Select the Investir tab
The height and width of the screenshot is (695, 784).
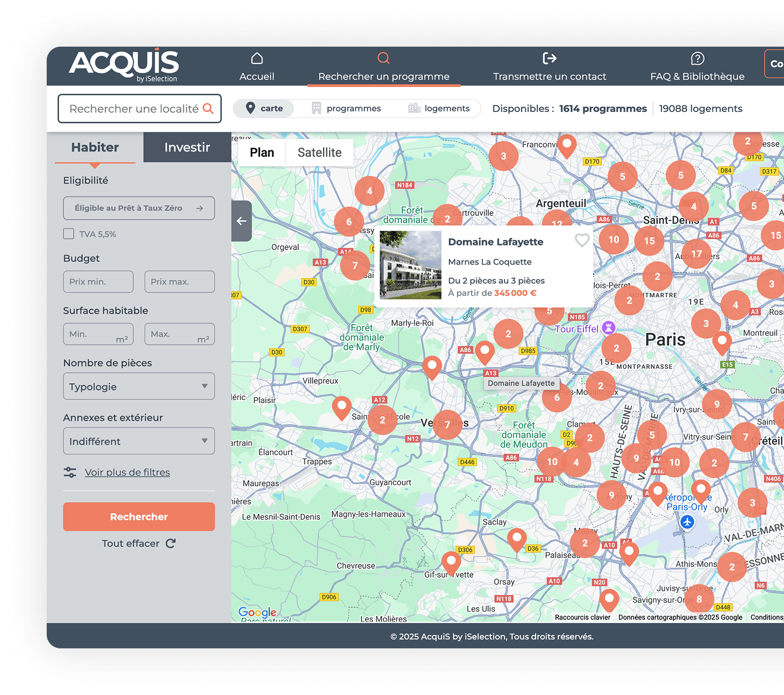[x=187, y=148]
